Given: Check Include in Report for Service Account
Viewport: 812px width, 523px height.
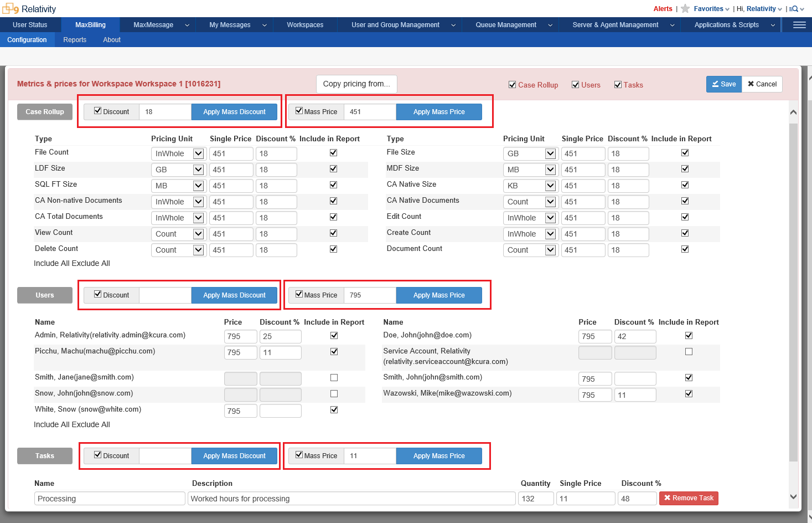Looking at the screenshot, I should coord(689,351).
